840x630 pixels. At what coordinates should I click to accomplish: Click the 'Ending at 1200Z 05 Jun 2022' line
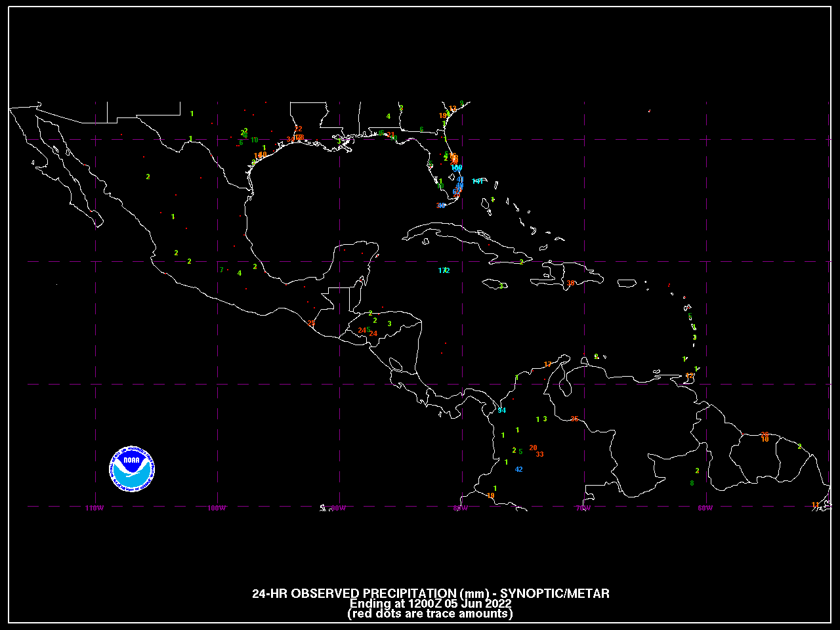coord(430,604)
